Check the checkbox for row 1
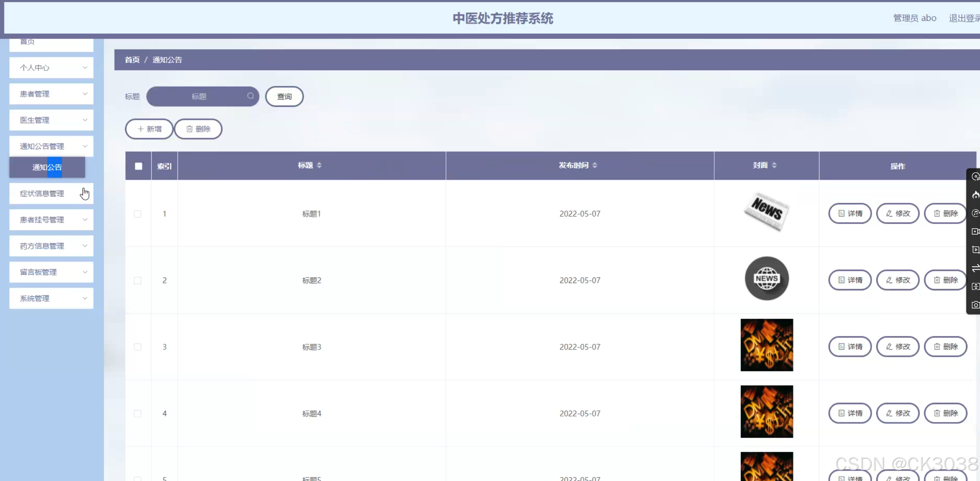 pyautogui.click(x=138, y=214)
